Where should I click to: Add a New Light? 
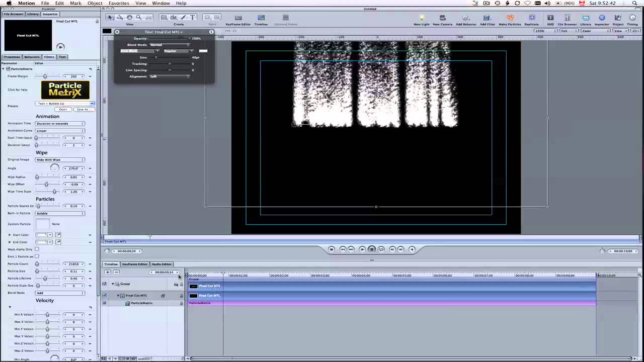pos(422,20)
